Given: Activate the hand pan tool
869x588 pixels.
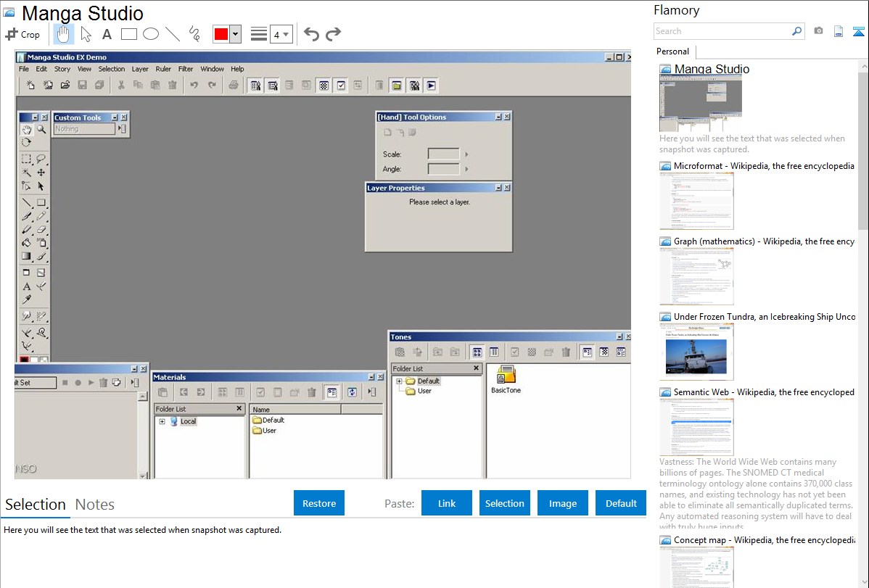Looking at the screenshot, I should pyautogui.click(x=64, y=34).
